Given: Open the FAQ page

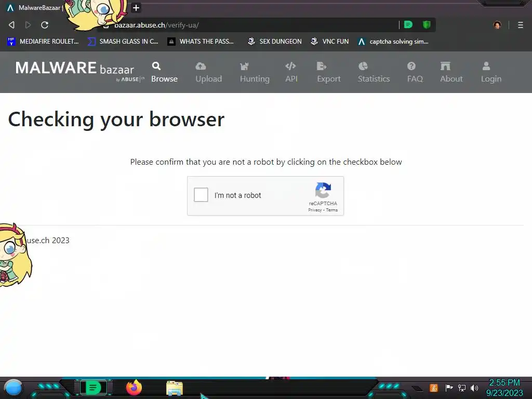Looking at the screenshot, I should point(415,72).
